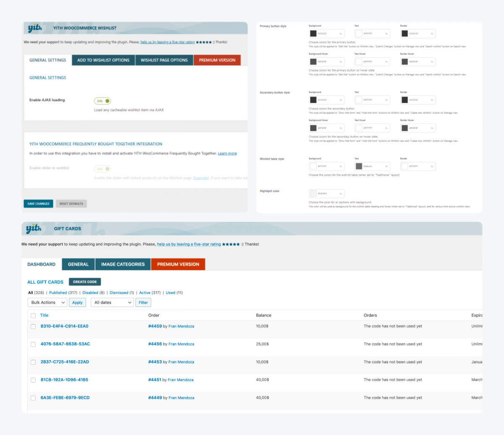The height and width of the screenshot is (435, 504).
Task: Filter gift cards by Published
Action: click(x=58, y=293)
